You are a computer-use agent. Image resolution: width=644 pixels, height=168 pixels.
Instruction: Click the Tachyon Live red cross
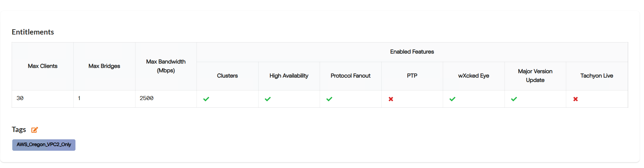tap(576, 99)
